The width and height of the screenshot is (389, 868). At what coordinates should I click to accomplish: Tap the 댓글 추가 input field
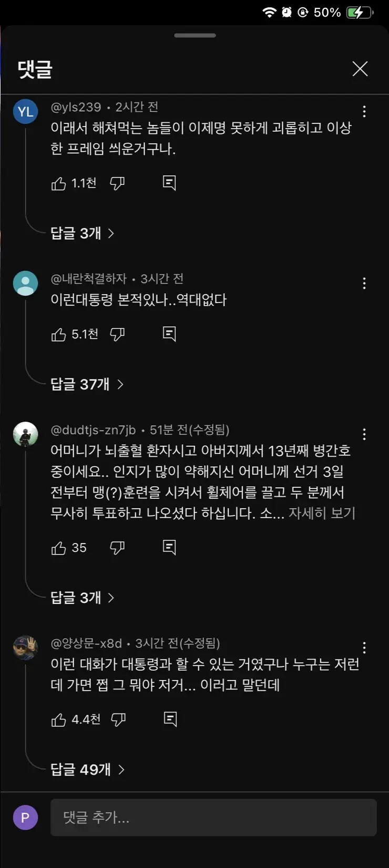click(x=213, y=818)
